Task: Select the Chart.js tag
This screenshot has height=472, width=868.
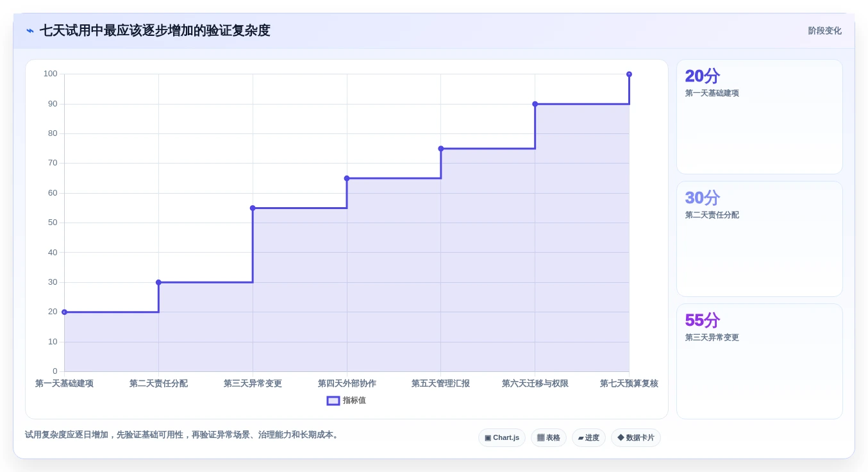Action: click(x=502, y=438)
